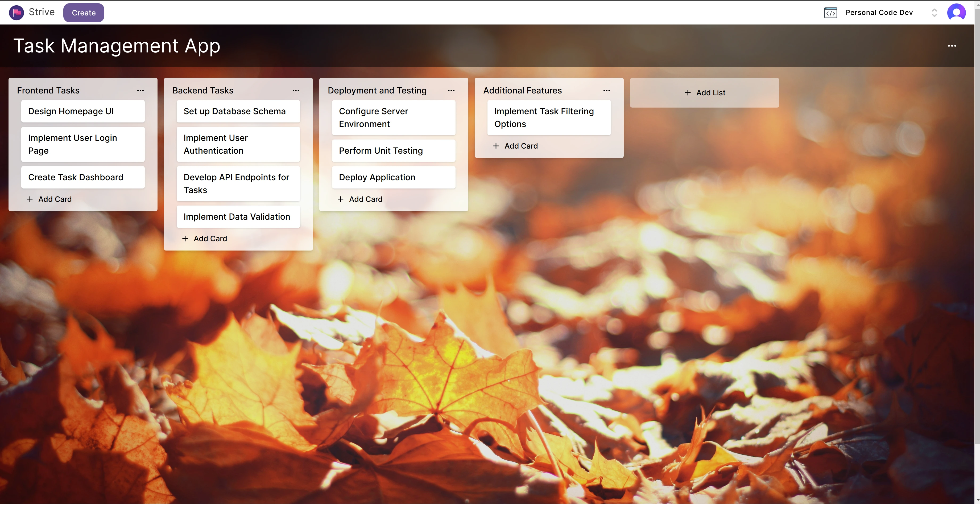
Task: Open the Deployment and Testing list options menu
Action: [x=451, y=91]
